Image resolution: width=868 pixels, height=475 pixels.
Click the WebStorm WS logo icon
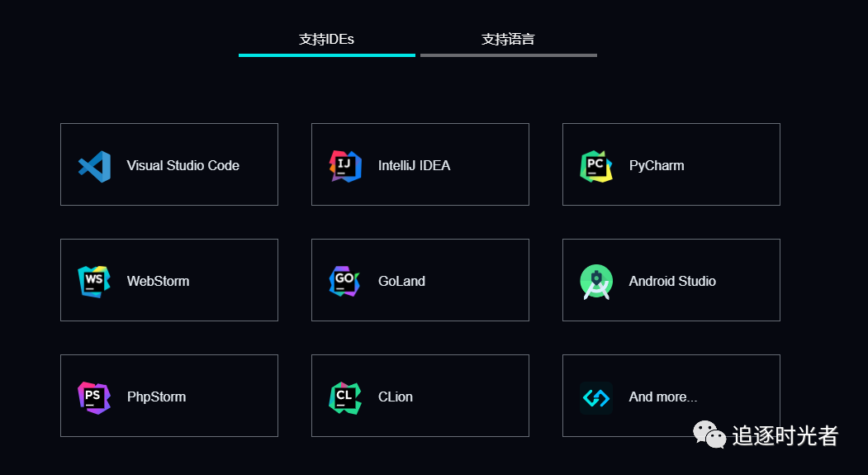pyautogui.click(x=94, y=282)
